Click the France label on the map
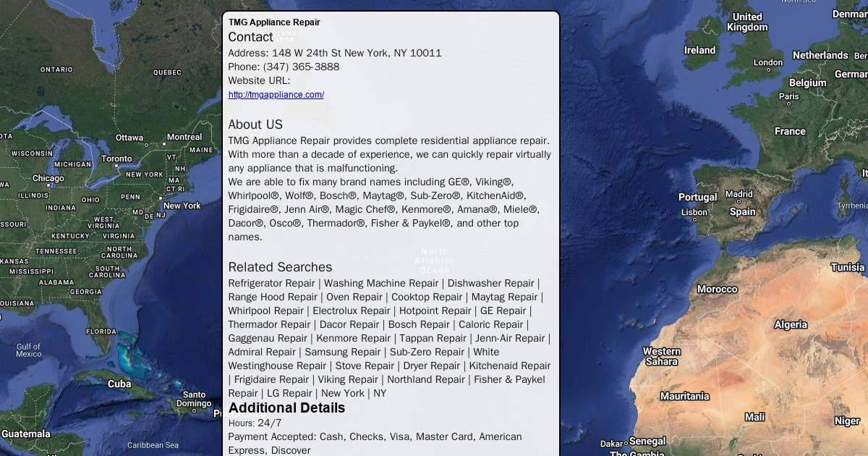Viewport: 868px width, 456px height. (x=790, y=131)
